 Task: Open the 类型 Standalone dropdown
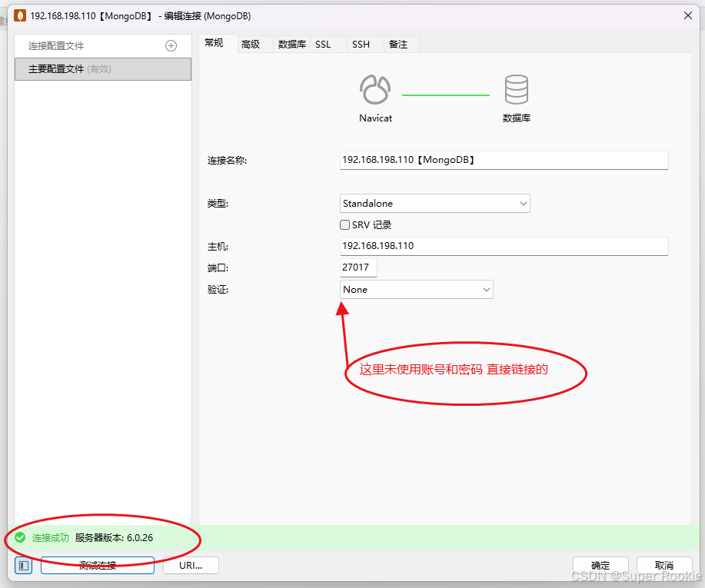point(435,203)
